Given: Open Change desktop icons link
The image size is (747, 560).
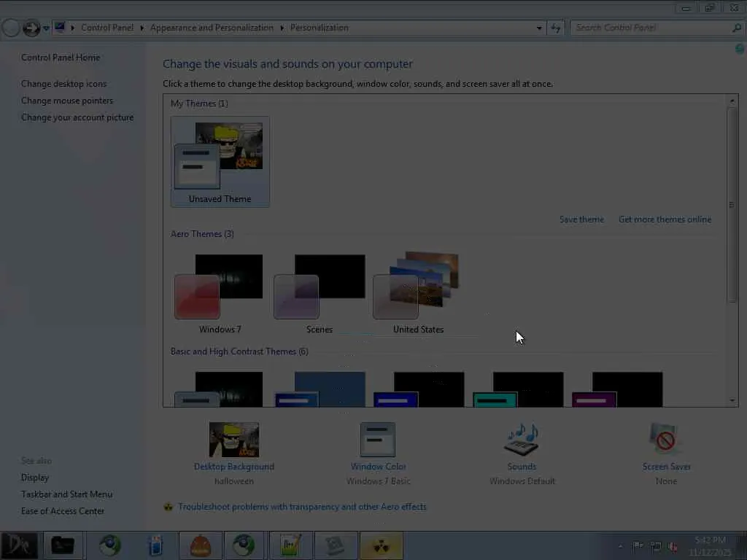Looking at the screenshot, I should pyautogui.click(x=64, y=84).
